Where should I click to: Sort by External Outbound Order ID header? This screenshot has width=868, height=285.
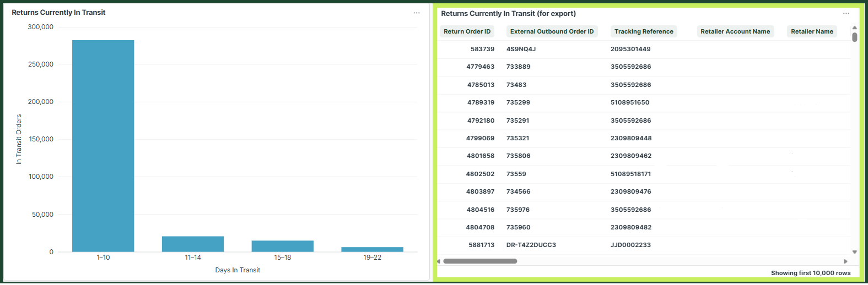point(552,31)
